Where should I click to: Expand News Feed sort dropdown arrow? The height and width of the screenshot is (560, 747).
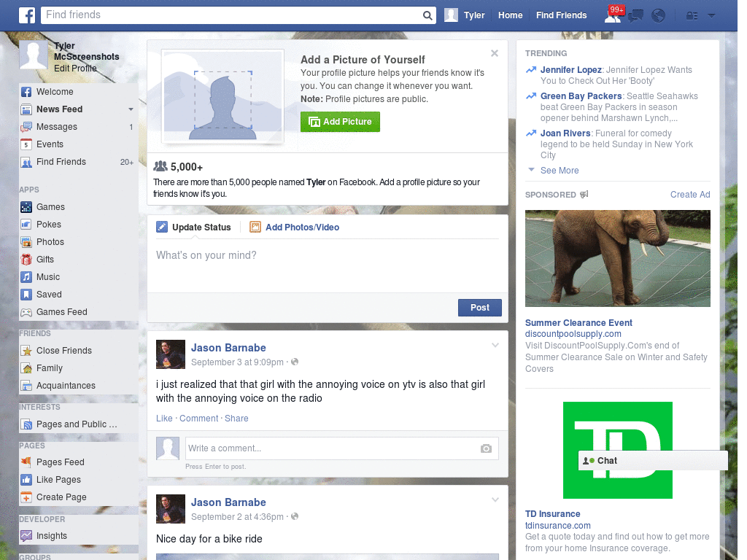(131, 109)
